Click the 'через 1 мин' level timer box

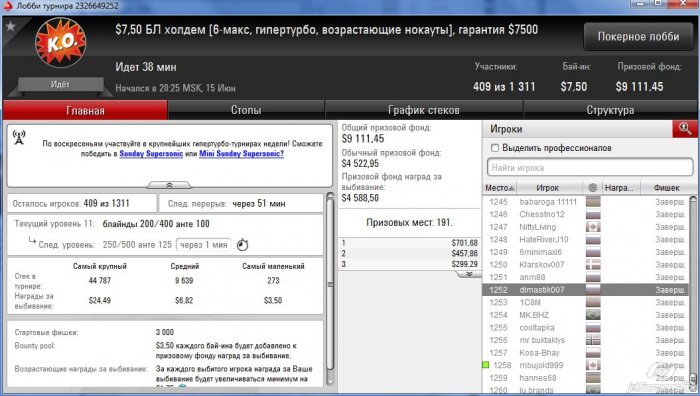pos(204,245)
